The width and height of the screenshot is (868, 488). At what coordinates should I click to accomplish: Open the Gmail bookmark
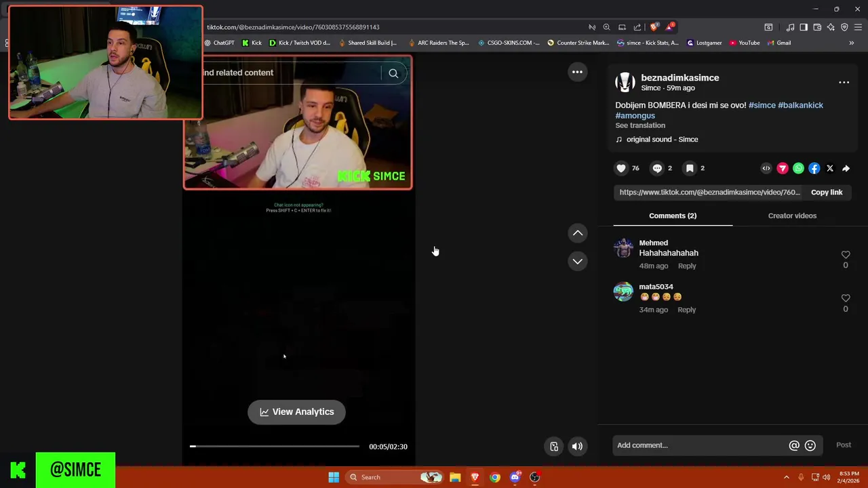pos(779,43)
